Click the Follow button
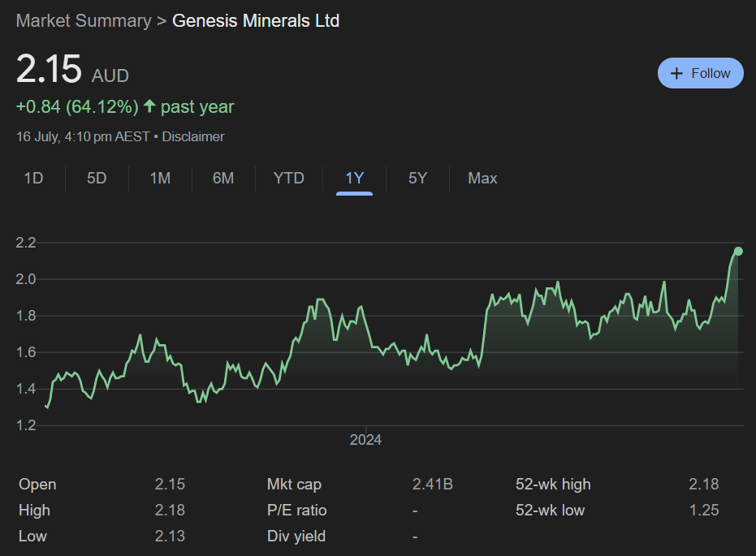 click(700, 73)
